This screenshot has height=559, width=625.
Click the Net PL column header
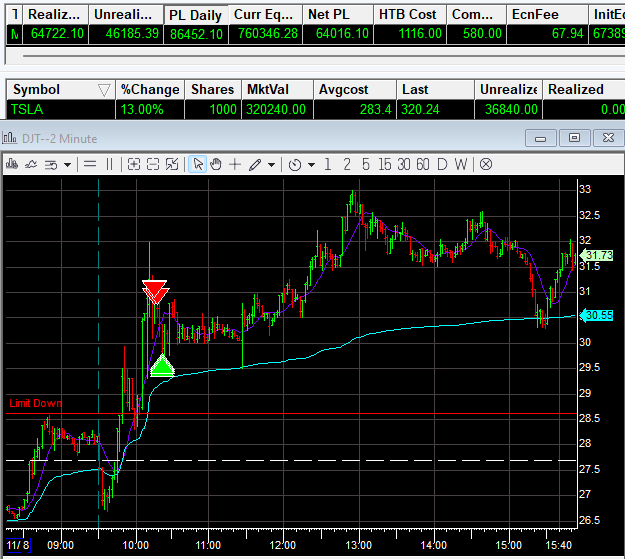[338, 14]
